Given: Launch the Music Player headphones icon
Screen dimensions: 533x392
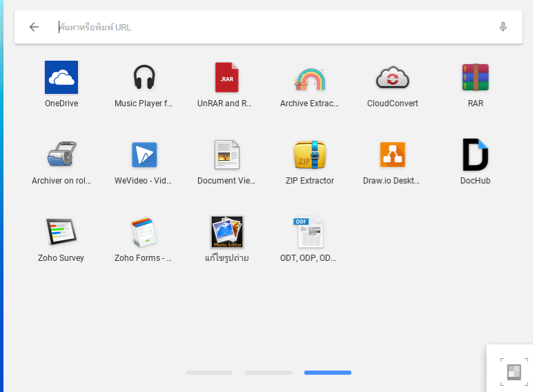Looking at the screenshot, I should (x=144, y=77).
